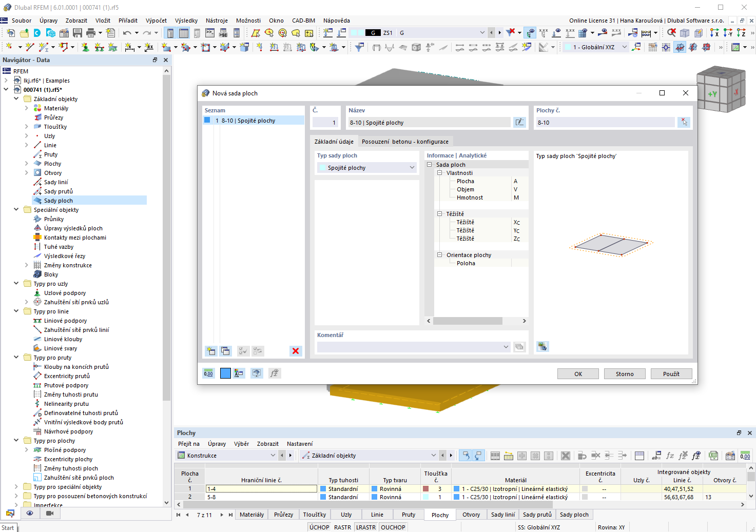Viewport: 756px width, 532px height.
Task: Toggle the highlighted view mode button near Globální XYZ
Action: pyautogui.click(x=680, y=47)
